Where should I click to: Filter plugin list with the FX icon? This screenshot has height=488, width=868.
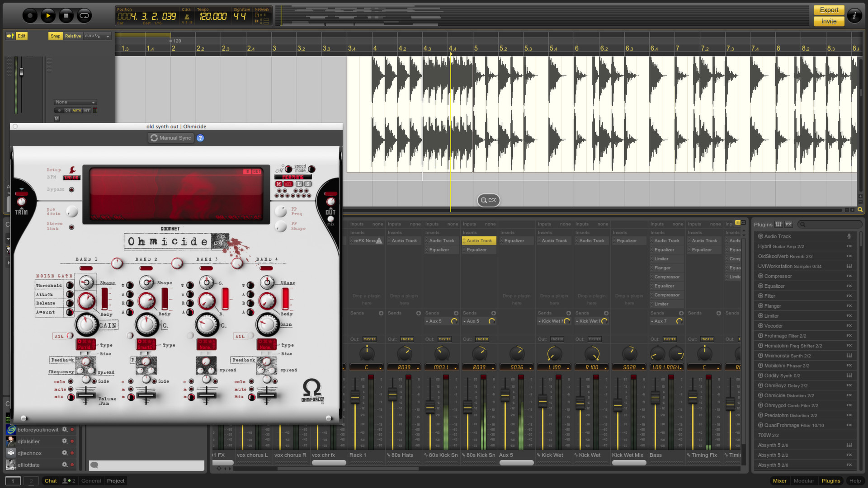click(x=789, y=224)
